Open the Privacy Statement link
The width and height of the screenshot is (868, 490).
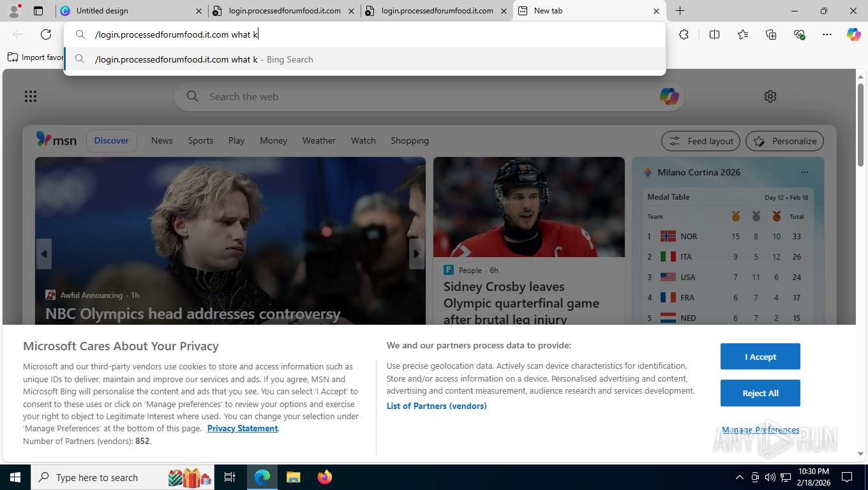coord(243,428)
